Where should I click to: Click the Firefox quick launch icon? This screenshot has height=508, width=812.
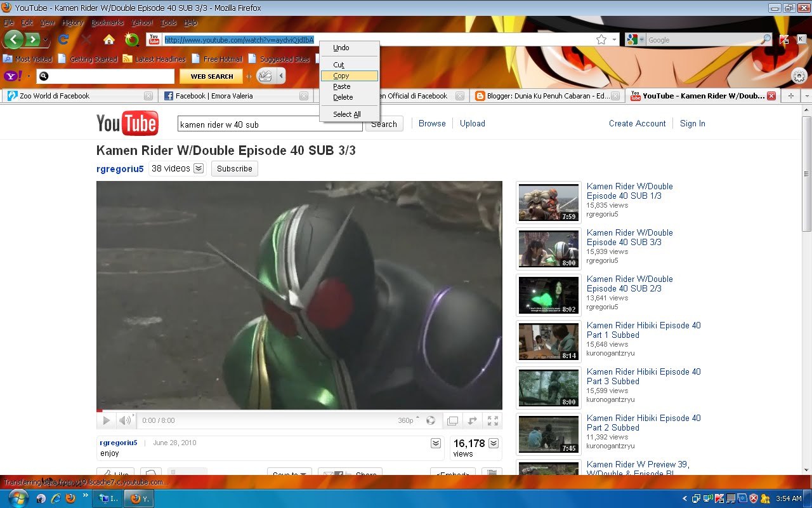click(x=70, y=498)
